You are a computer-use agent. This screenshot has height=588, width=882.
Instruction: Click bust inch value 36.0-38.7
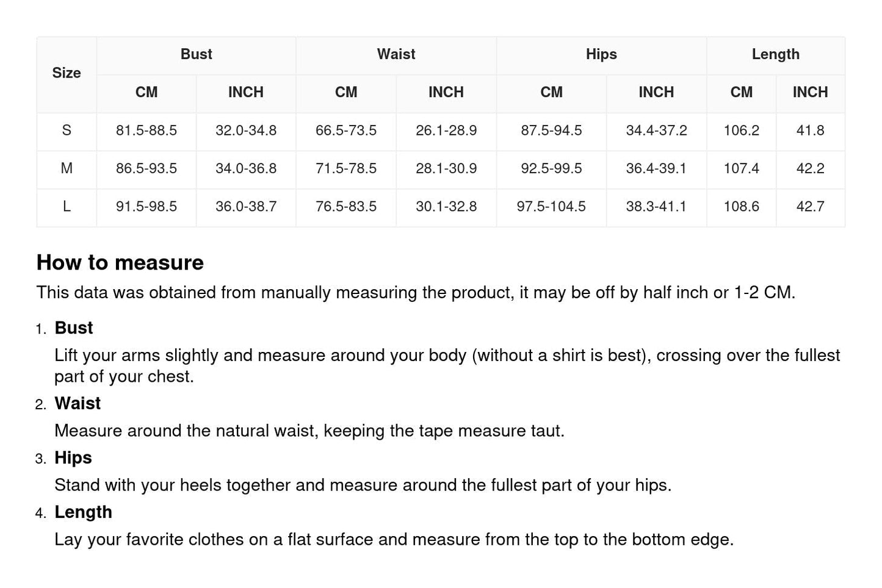coord(246,207)
